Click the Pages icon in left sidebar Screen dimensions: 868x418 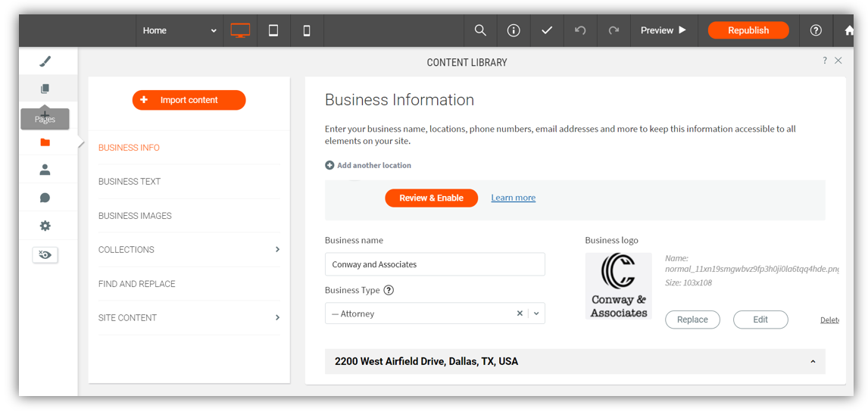point(45,89)
